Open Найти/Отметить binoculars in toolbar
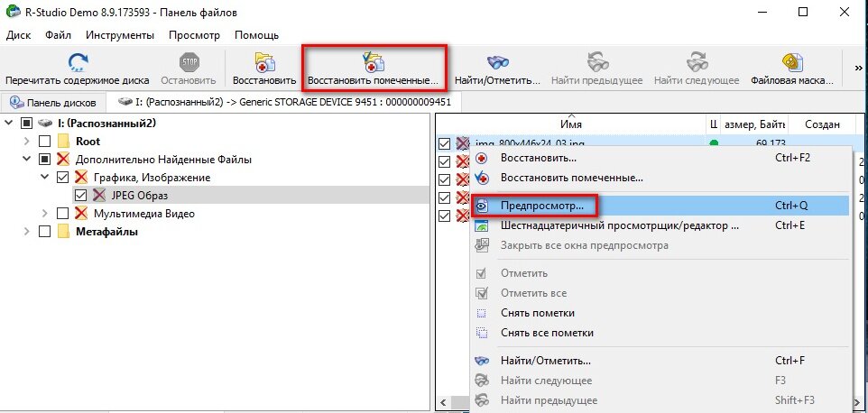Screen dimensions: 868x413 (497, 61)
